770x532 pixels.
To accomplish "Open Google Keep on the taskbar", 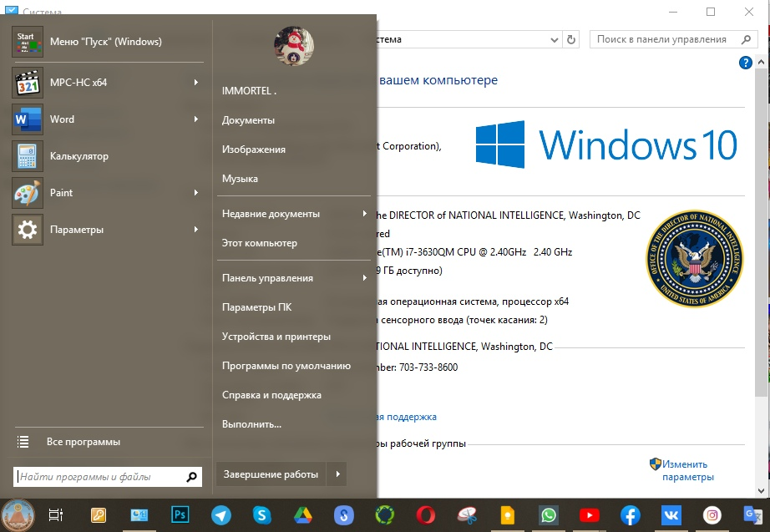I will tap(507, 515).
